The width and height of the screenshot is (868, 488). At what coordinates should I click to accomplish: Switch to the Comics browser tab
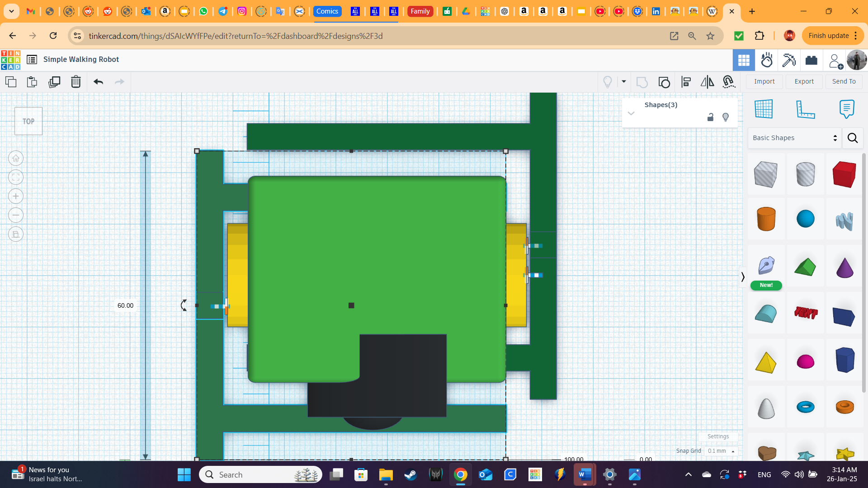coord(327,11)
